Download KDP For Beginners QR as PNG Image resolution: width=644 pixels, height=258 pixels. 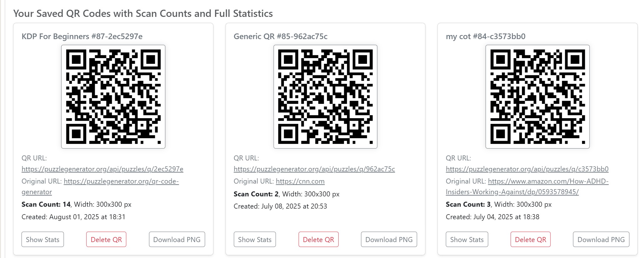(x=176, y=239)
